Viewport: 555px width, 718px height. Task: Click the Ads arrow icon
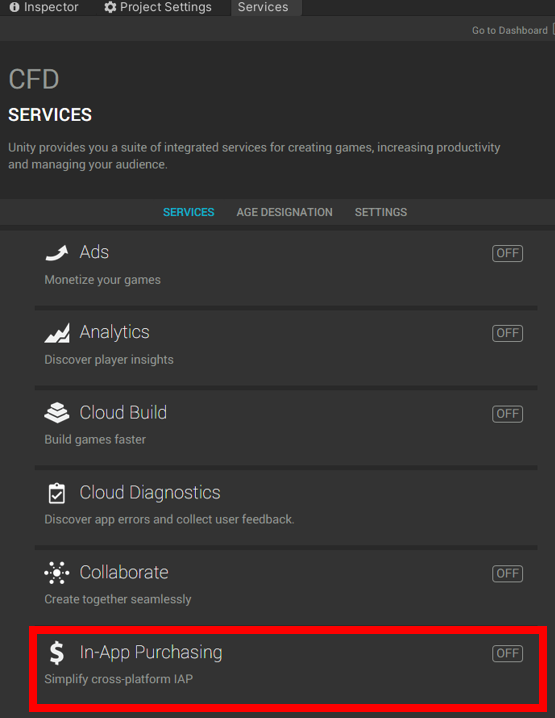pyautogui.click(x=57, y=252)
